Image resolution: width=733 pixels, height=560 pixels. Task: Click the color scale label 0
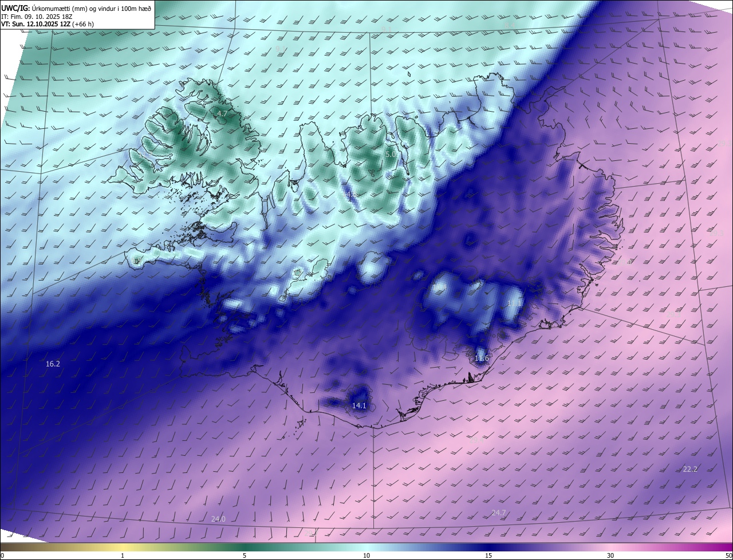(2, 555)
